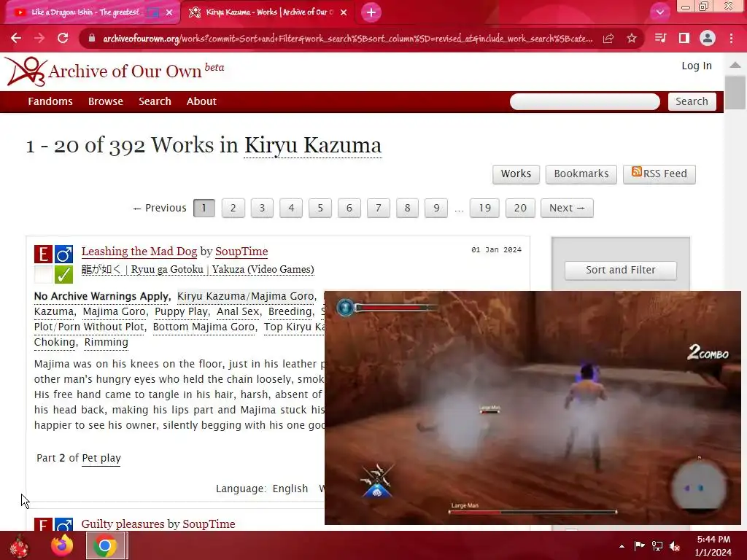
Task: Open the tab search dropdown arrow
Action: click(659, 12)
